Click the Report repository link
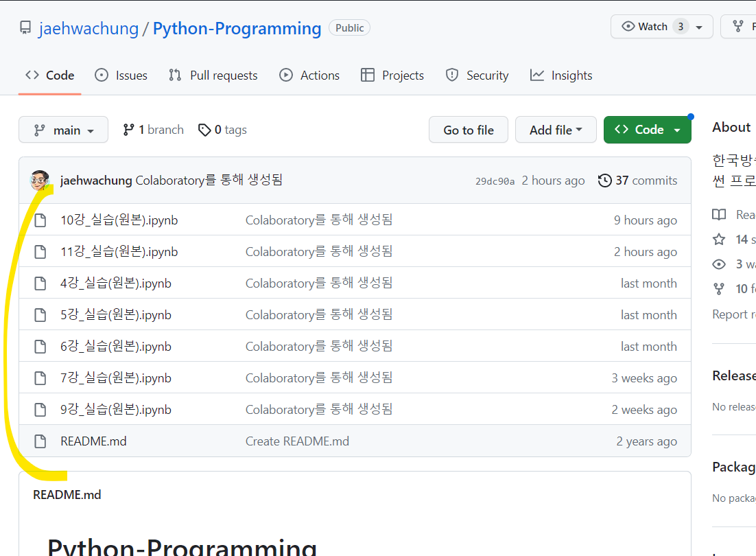The width and height of the screenshot is (756, 556). coord(734,314)
